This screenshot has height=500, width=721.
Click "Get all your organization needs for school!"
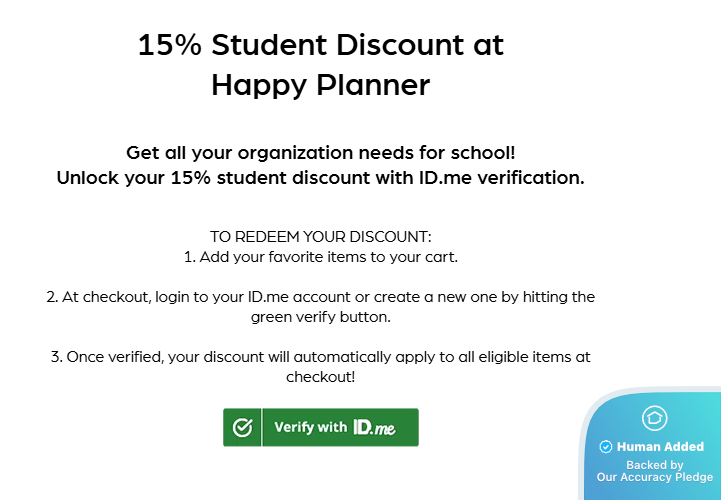[320, 153]
